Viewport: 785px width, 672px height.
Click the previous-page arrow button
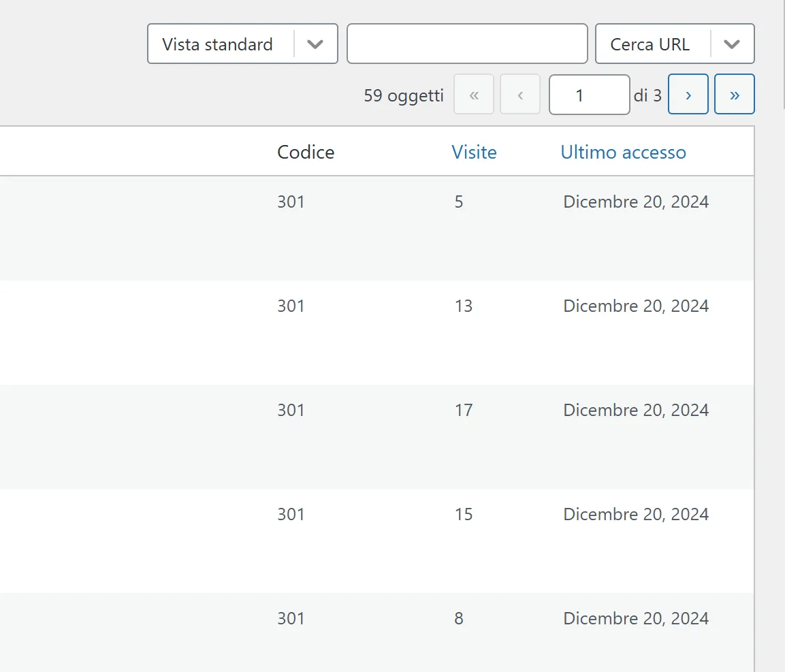(520, 94)
